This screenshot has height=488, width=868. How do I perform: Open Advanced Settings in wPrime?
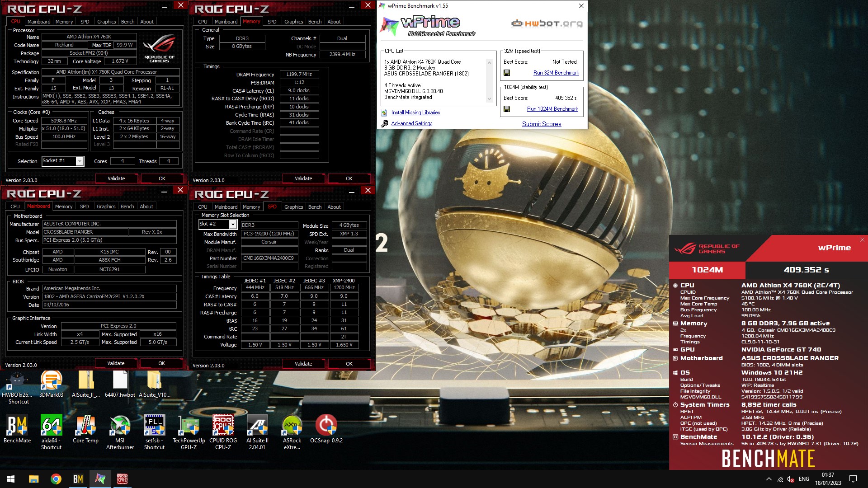point(412,123)
